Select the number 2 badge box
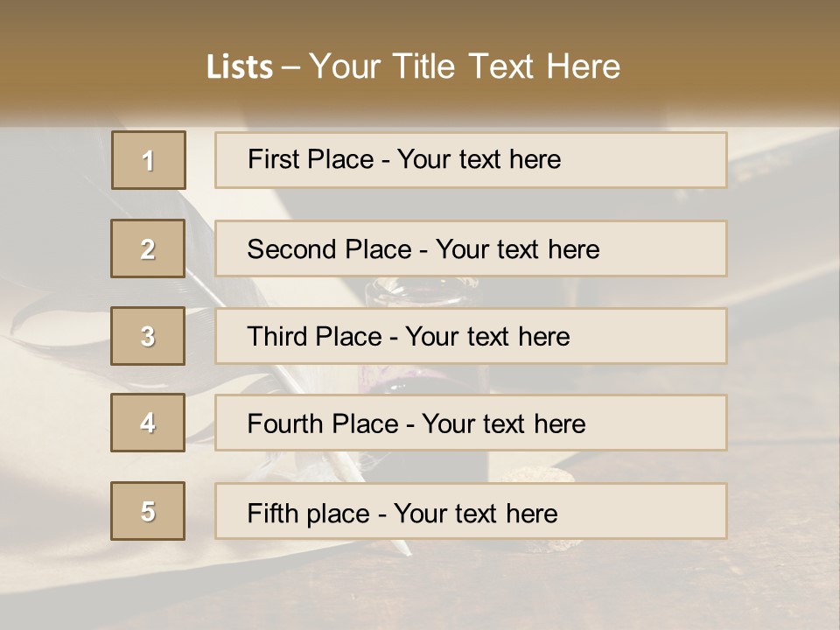 click(x=148, y=248)
